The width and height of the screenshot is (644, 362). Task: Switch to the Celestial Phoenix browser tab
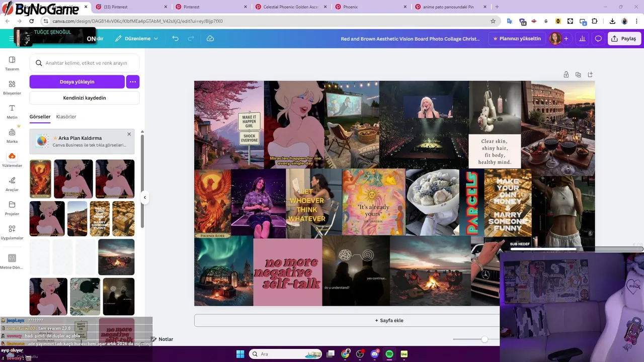(x=291, y=7)
